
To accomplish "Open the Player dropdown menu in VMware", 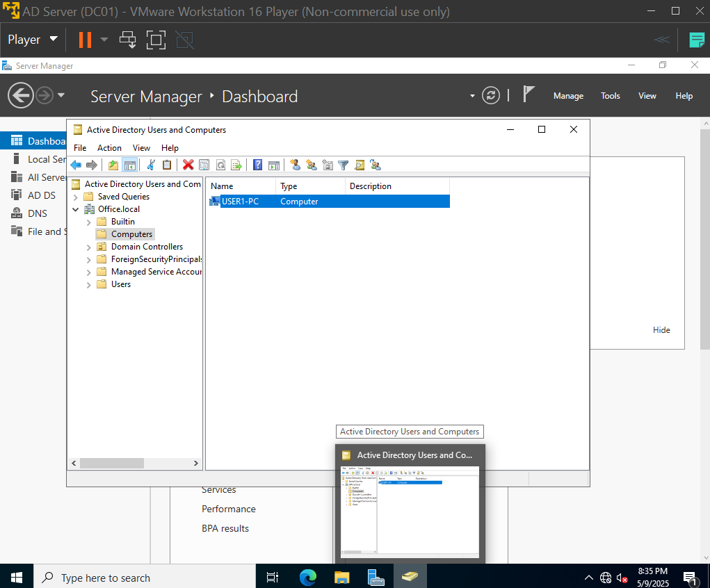I will 33,40.
